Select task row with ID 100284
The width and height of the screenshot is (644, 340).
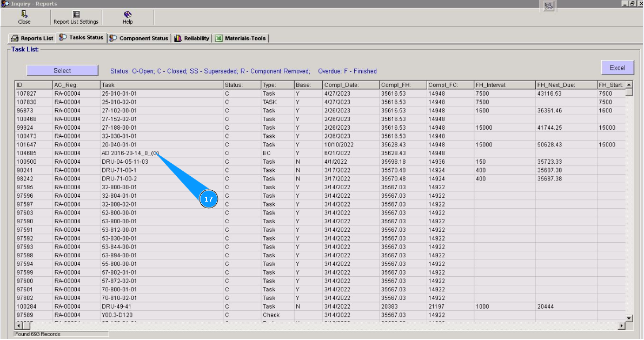[26, 306]
